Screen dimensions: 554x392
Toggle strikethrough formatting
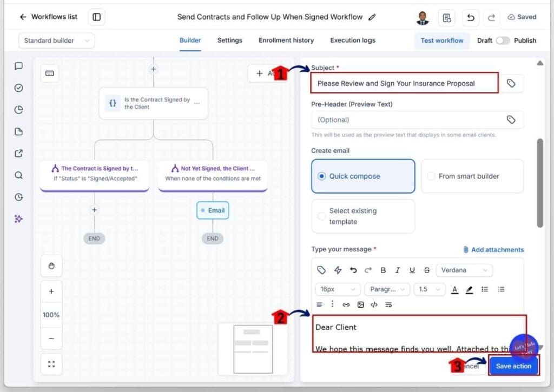(x=427, y=270)
